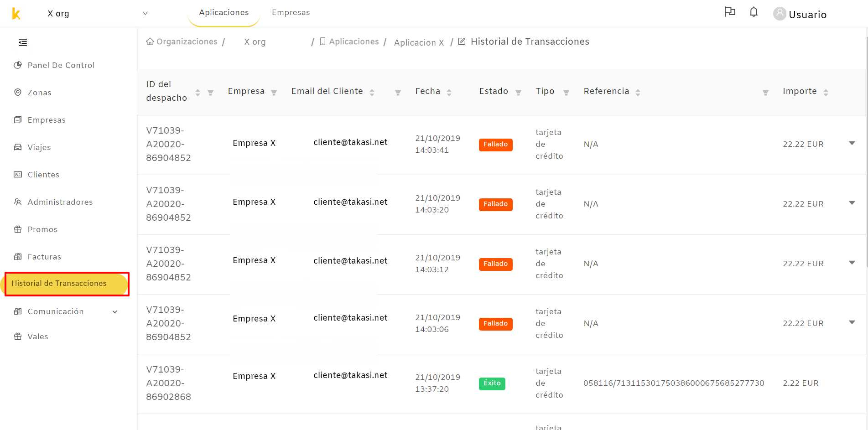This screenshot has width=868, height=430.
Task: Click the Viajes car icon
Action: pos(18,147)
